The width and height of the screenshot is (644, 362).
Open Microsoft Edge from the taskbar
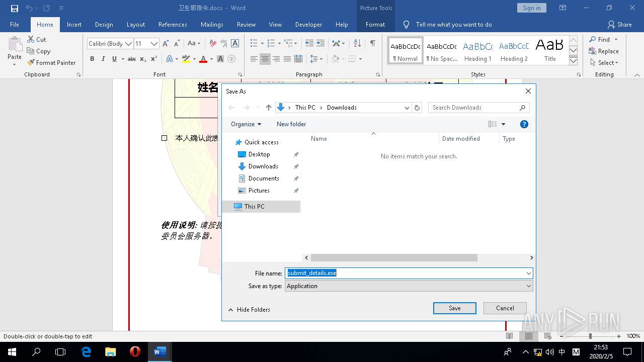tap(86, 352)
